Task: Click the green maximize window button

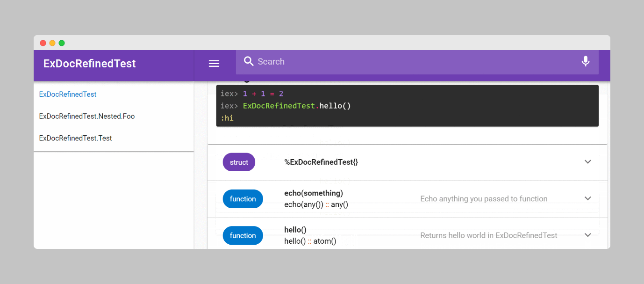Action: 62,43
